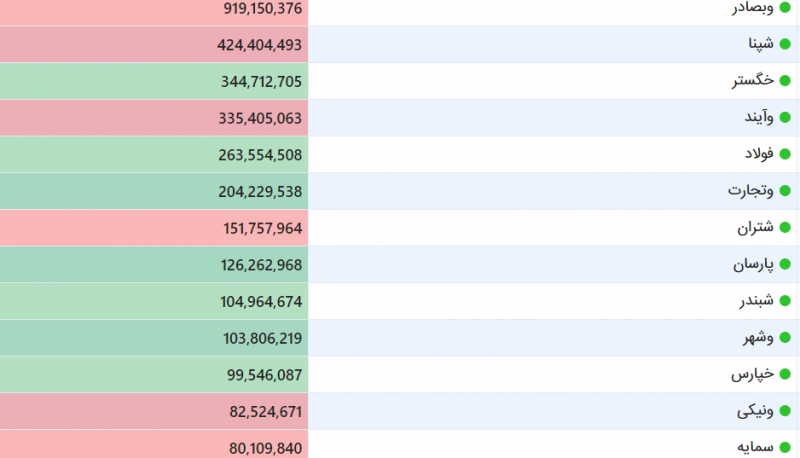Select the green dot beside پارسان
This screenshot has height=458, width=800.
click(785, 265)
